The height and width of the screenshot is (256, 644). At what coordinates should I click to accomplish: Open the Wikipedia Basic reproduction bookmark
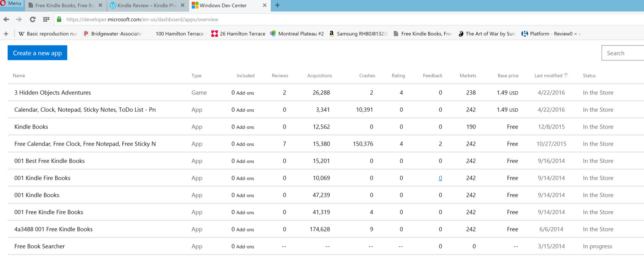(x=48, y=34)
